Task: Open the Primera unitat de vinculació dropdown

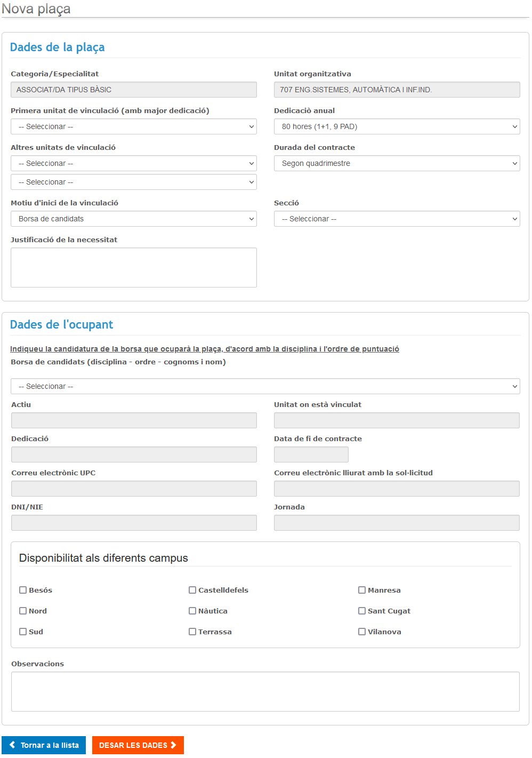Action: tap(133, 126)
